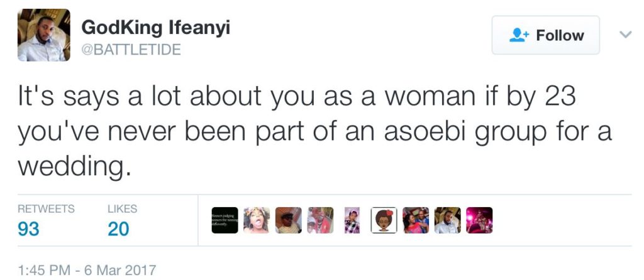This screenshot has height=280, width=644.
Task: Open the cartoon avatar with red flower
Action: coord(384,220)
